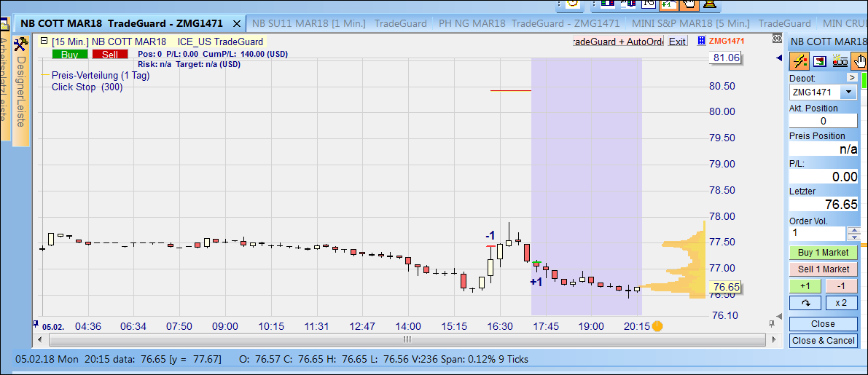The height and width of the screenshot is (375, 868).
Task: Click the pin icon at chart bottom-left
Action: 36,323
